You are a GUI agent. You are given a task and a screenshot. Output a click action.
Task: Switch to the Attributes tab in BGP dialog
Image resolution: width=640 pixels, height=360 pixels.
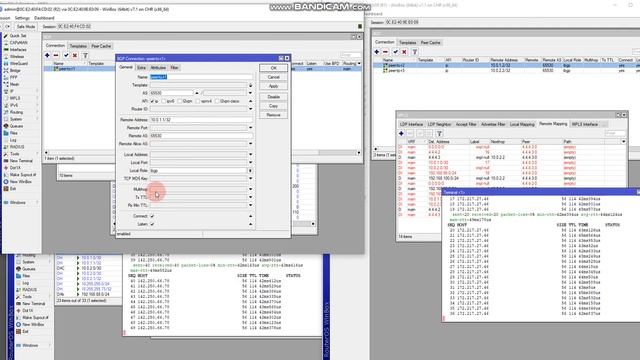[x=158, y=67]
